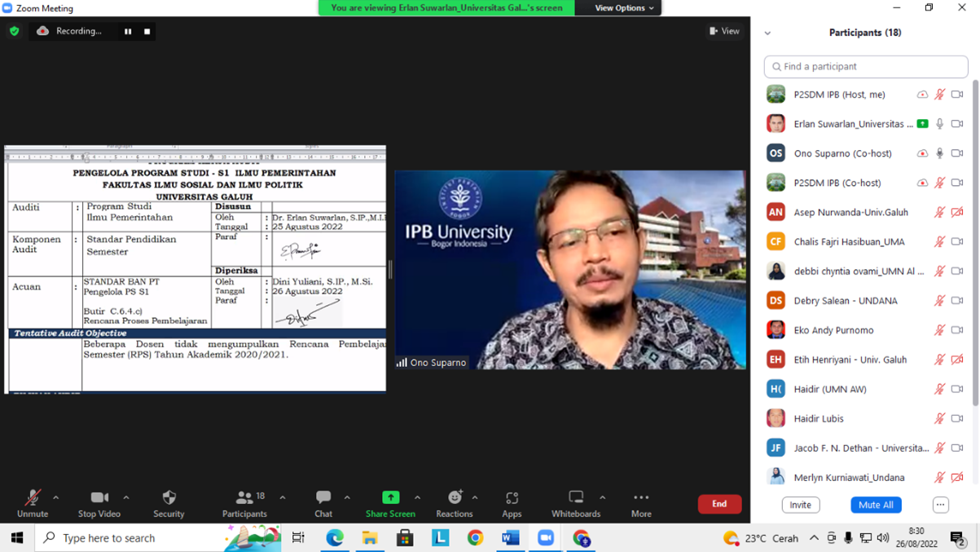980x552 pixels.
Task: Pause the meeting recording
Action: 128,31
